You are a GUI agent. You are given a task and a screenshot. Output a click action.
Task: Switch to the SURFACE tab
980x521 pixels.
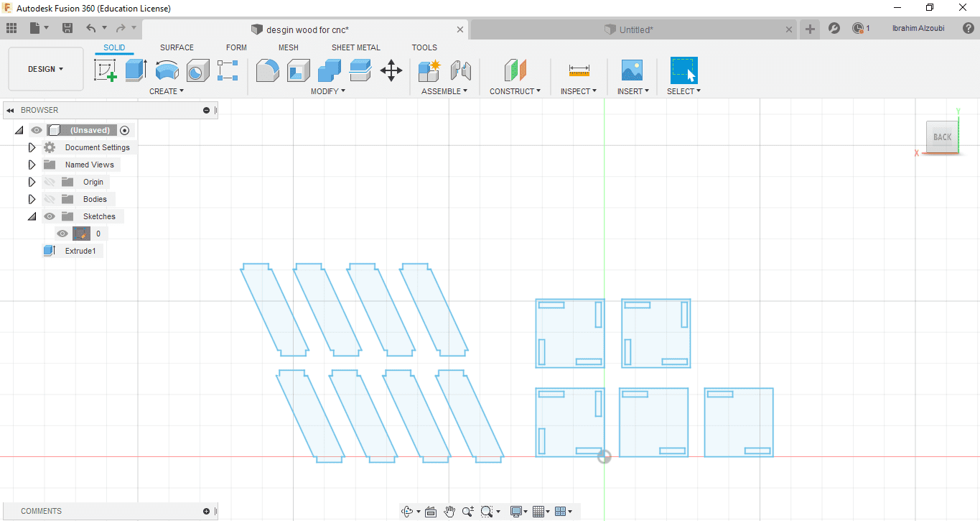pyautogui.click(x=177, y=47)
